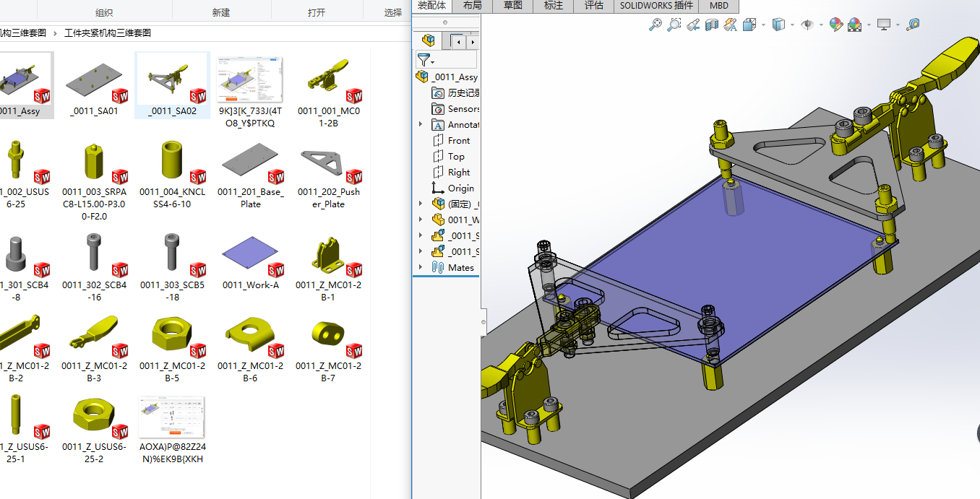Select the Origin tree item
The height and width of the screenshot is (499, 980).
pyautogui.click(x=453, y=188)
